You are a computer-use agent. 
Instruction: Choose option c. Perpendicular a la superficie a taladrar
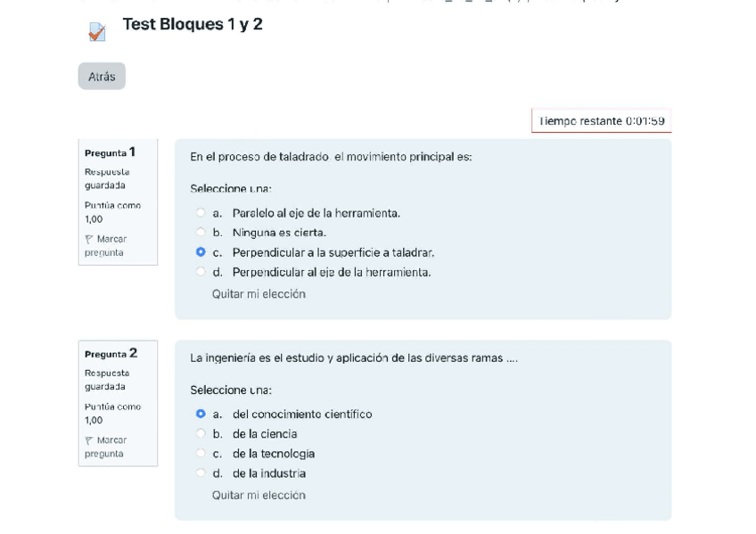[x=201, y=252]
